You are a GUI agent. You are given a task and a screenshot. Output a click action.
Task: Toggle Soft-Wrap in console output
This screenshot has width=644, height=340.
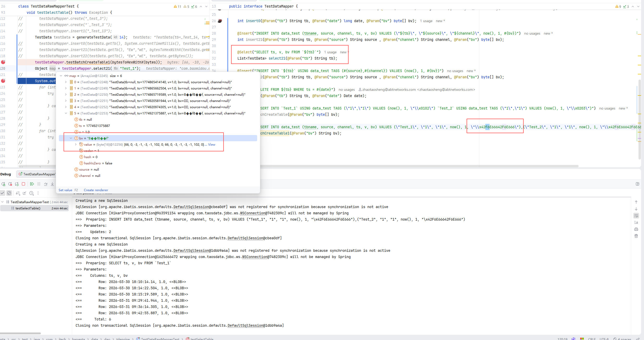pyautogui.click(x=636, y=216)
